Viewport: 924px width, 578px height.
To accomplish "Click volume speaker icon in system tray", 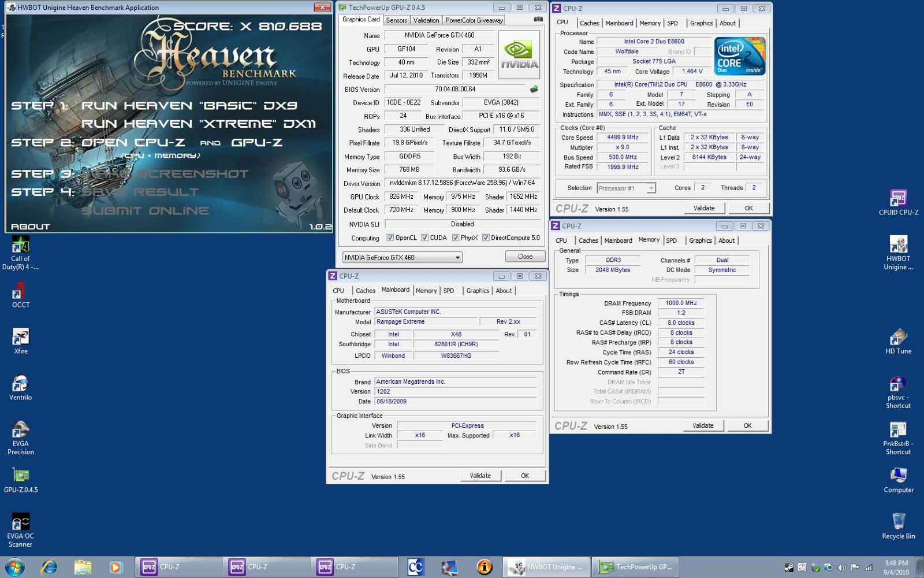I will (842, 568).
